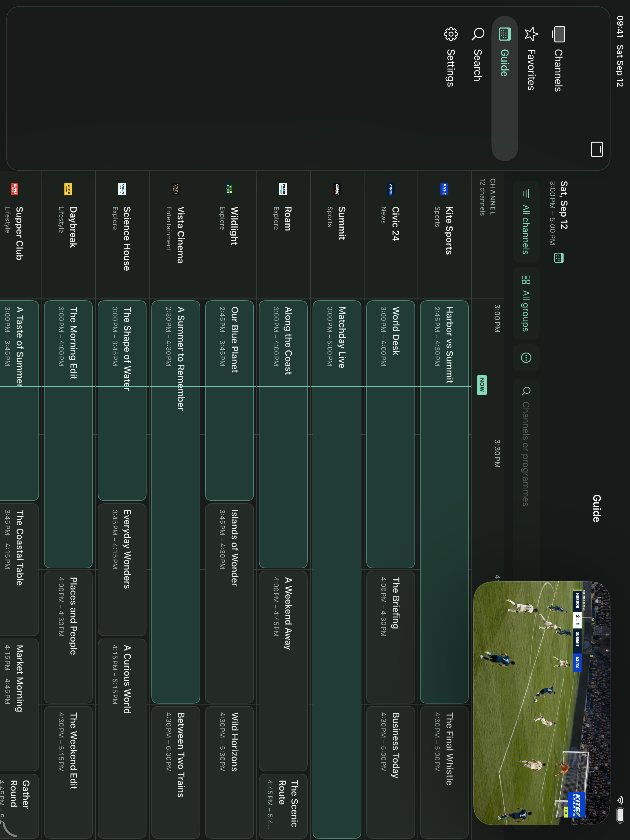Click the Supper Club channel logo

14,189
